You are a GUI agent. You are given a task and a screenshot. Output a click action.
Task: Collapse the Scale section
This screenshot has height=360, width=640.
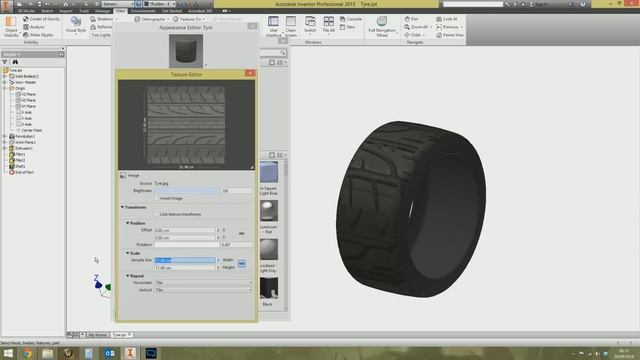pos(127,253)
